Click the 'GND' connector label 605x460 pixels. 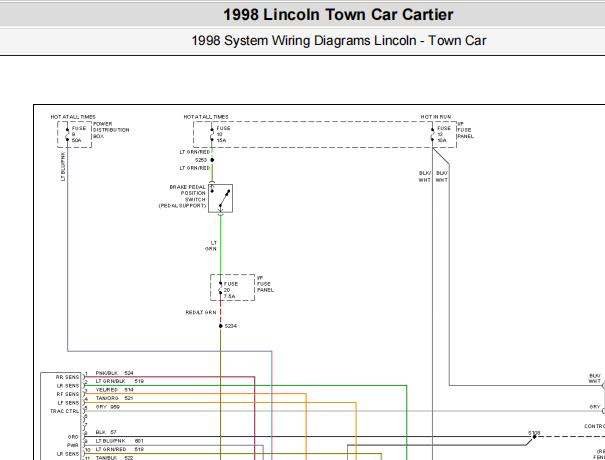73,437
